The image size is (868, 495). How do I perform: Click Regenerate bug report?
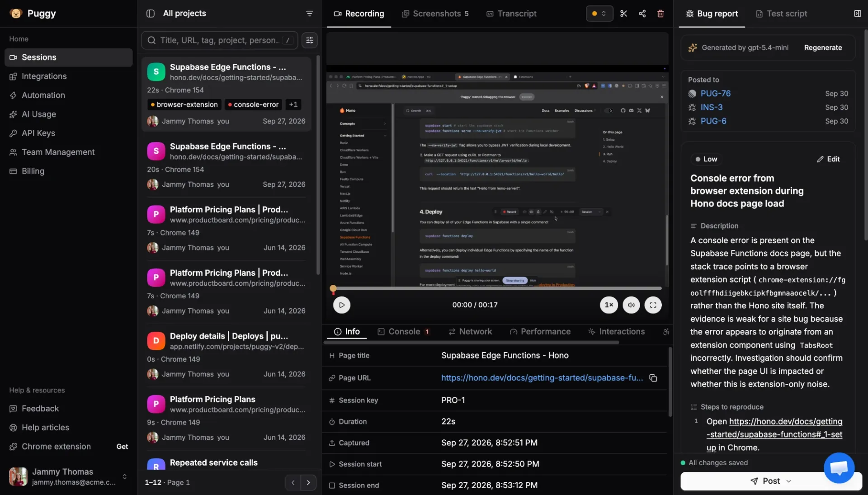(x=823, y=47)
